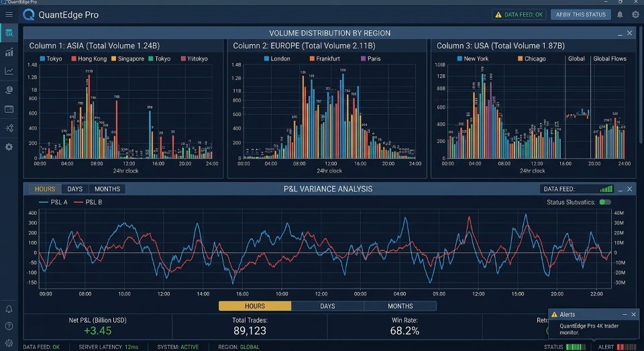Click the green STATUS indicator bars

click(x=576, y=347)
